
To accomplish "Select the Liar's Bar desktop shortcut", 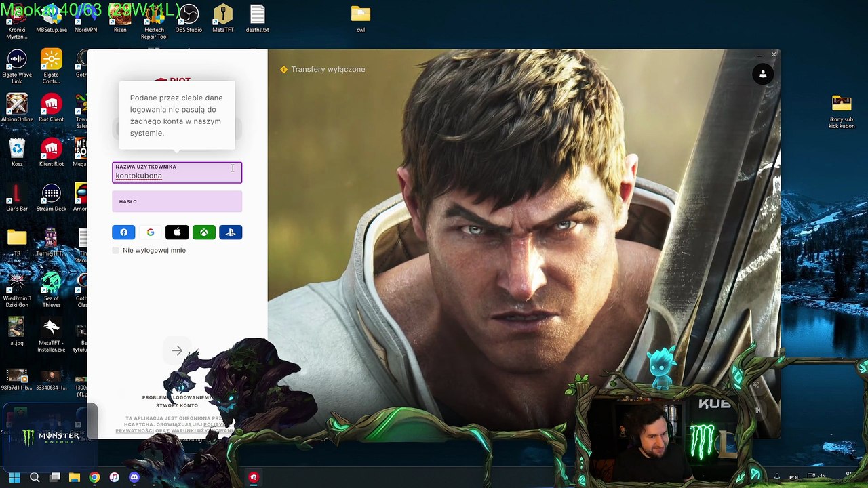I will pos(17,197).
